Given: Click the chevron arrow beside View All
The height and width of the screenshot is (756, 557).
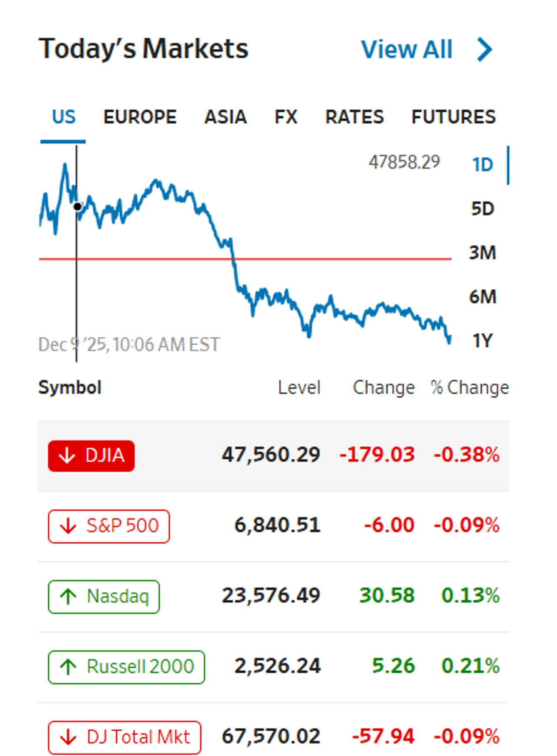Looking at the screenshot, I should [x=485, y=50].
